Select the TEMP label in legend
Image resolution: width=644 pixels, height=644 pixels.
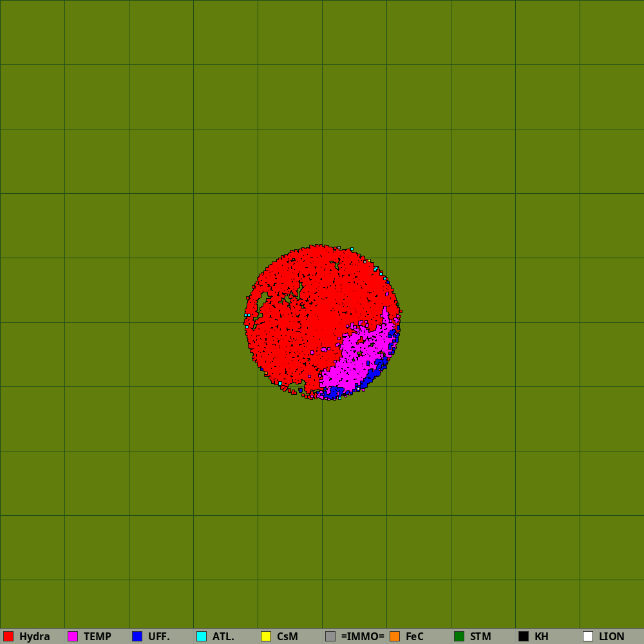coord(97,637)
